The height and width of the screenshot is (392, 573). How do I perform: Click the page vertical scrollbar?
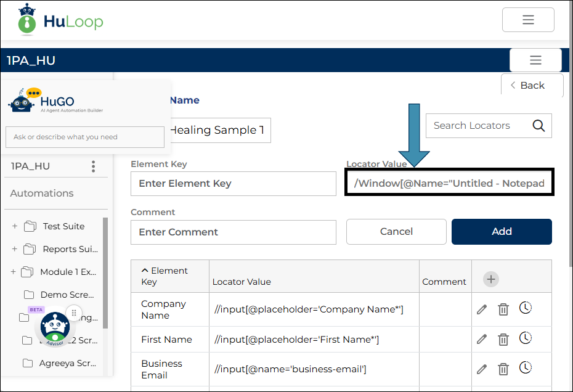(571, 134)
